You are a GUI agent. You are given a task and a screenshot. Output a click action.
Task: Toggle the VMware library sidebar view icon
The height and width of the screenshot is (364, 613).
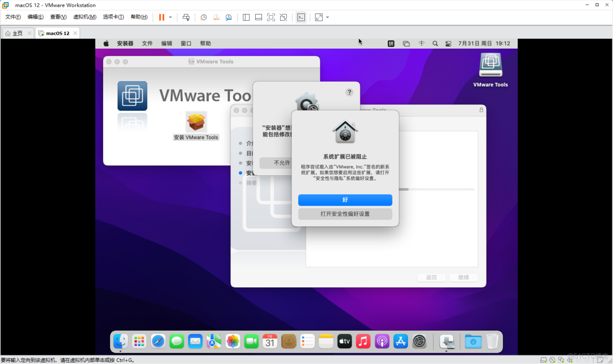point(246,17)
